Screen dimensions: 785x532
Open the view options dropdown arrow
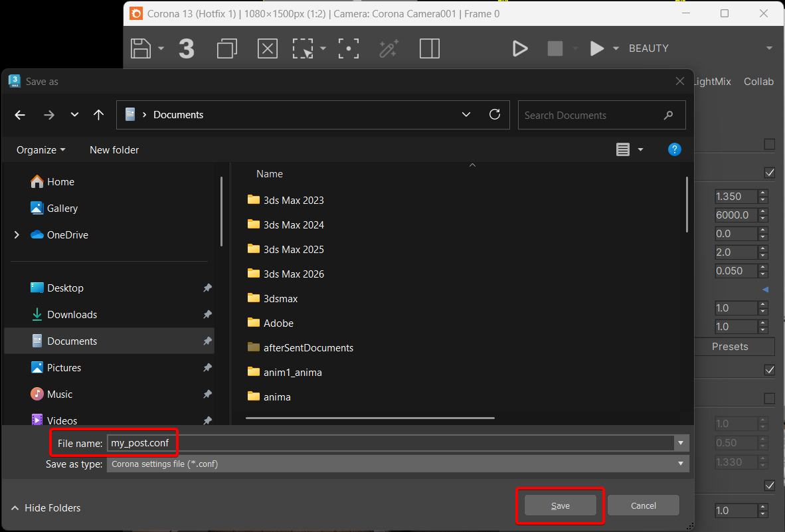(640, 149)
